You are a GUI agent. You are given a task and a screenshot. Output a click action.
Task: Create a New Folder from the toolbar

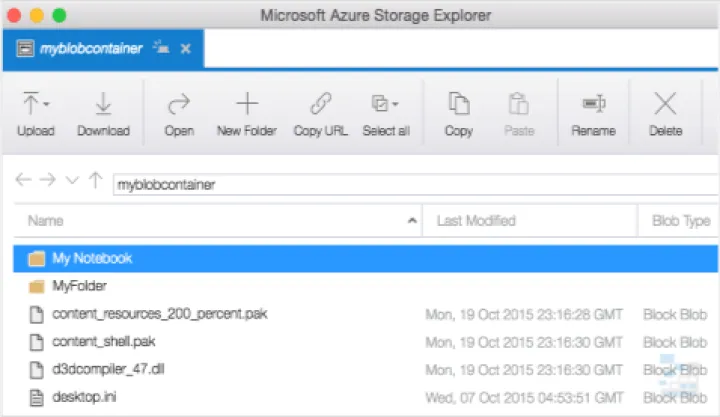pyautogui.click(x=246, y=104)
